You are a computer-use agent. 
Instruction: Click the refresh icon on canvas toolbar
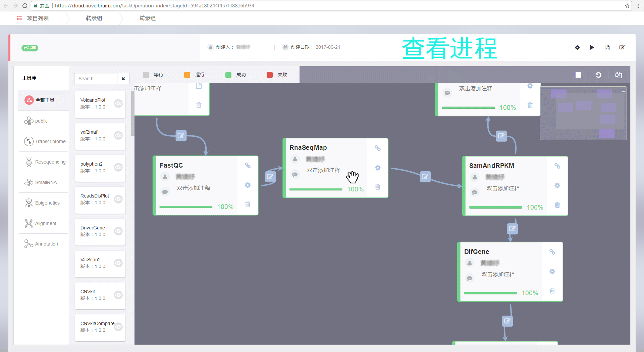[x=598, y=75]
